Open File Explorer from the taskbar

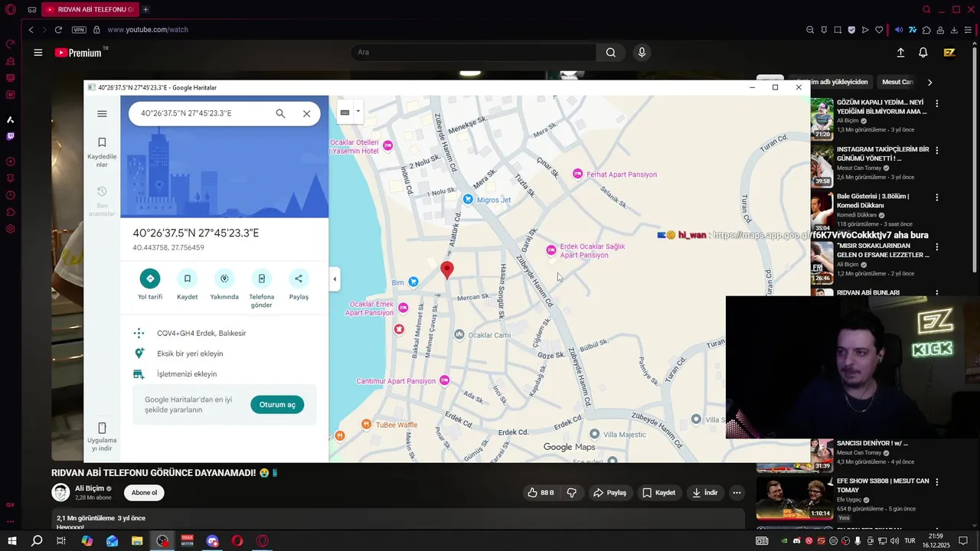pos(137,541)
